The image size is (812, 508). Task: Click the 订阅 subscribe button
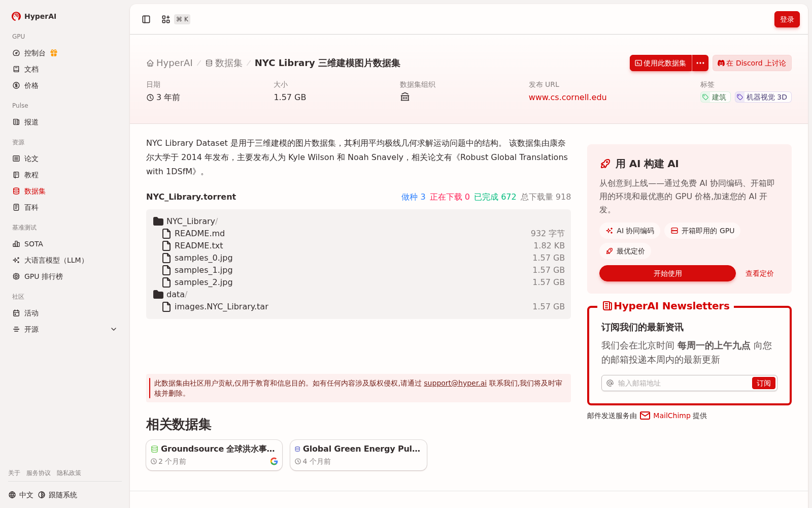pos(763,383)
